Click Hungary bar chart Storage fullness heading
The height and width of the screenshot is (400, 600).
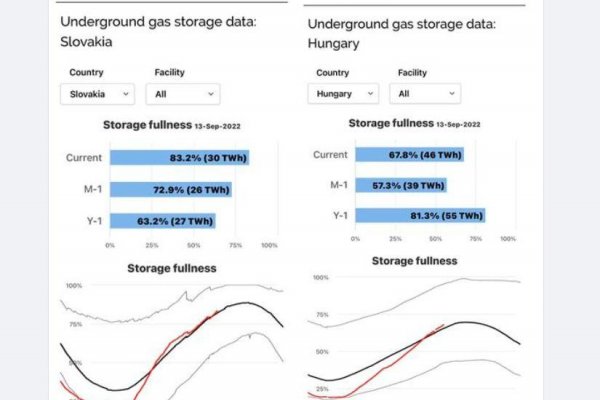390,123
